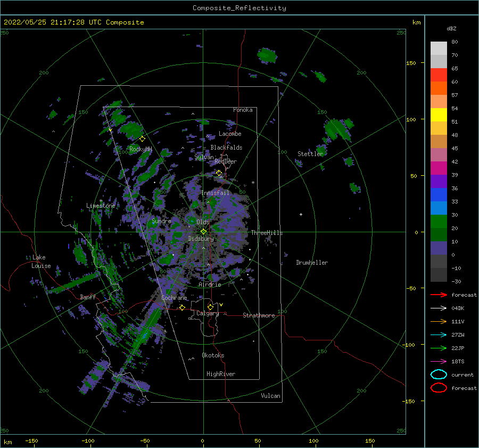Click the Drumheller label
The height and width of the screenshot is (448, 479).
[312, 263]
